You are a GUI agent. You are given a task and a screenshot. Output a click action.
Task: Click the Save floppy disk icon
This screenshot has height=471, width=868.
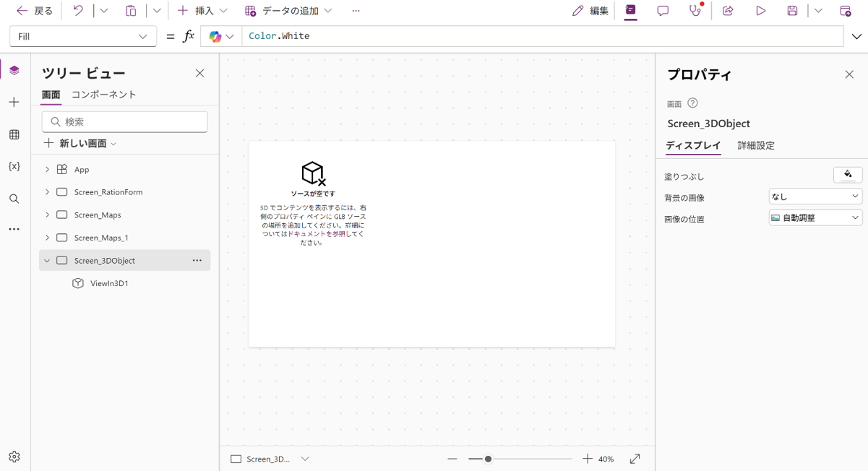coord(792,11)
